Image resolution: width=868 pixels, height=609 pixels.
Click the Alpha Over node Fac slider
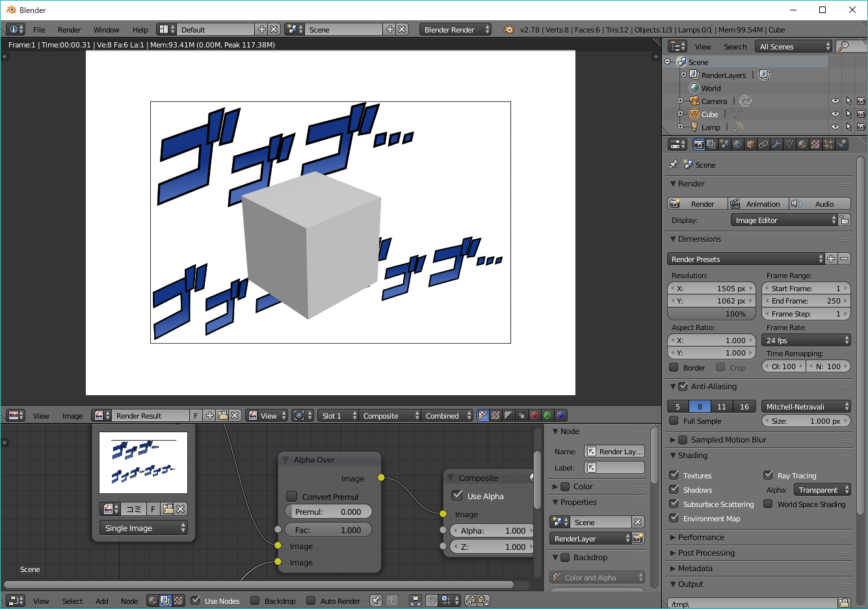click(328, 530)
